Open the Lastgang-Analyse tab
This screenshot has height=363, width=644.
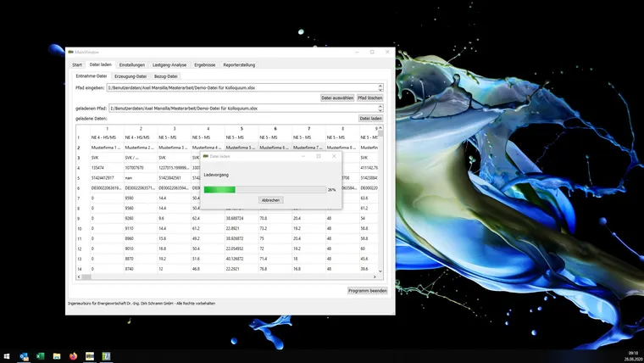pos(169,64)
